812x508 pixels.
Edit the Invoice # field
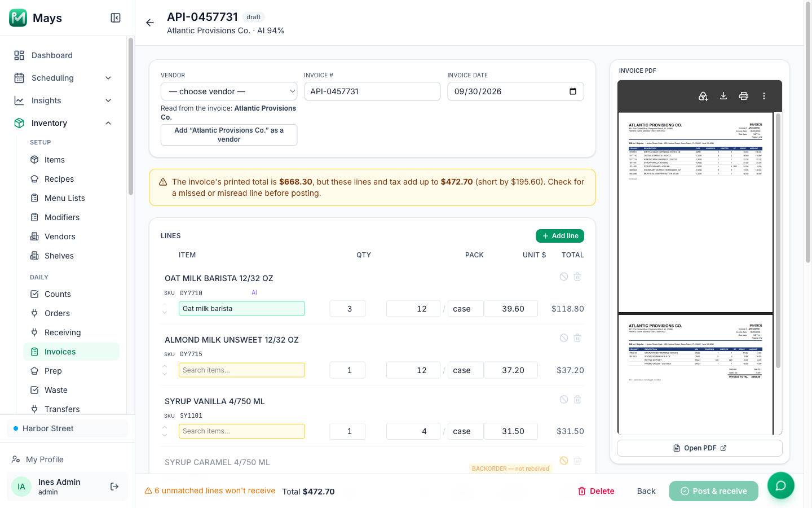pos(372,91)
